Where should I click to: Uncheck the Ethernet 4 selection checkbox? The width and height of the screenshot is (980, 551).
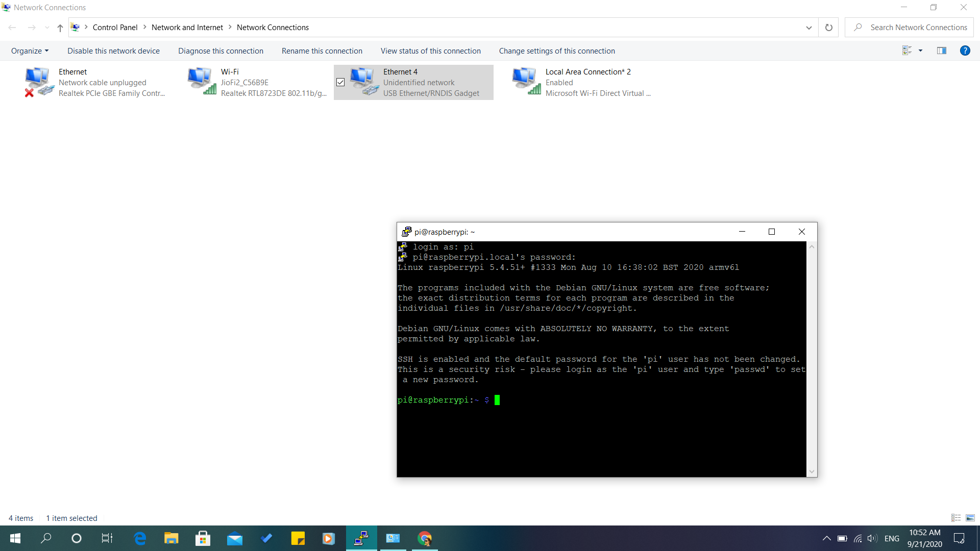tap(340, 82)
